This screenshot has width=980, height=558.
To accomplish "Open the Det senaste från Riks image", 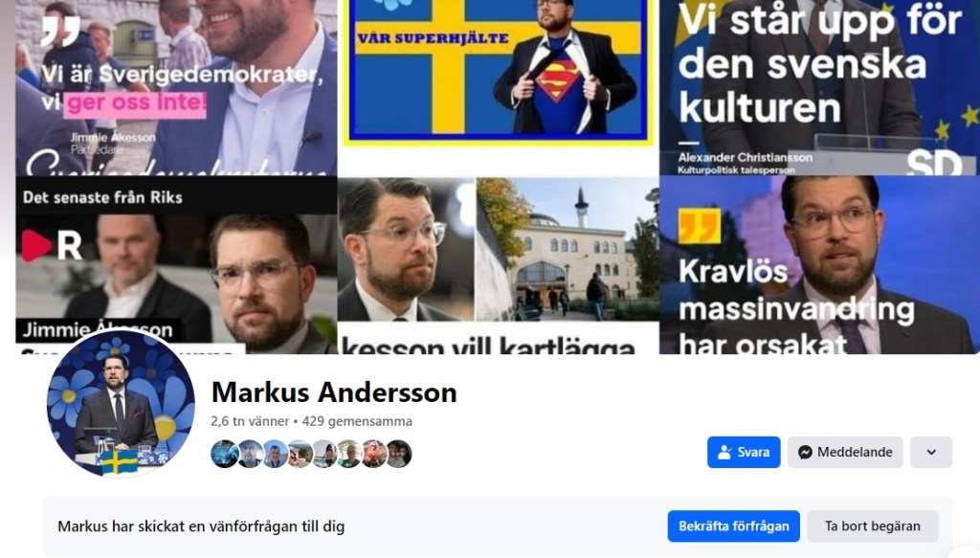I will (x=176, y=265).
